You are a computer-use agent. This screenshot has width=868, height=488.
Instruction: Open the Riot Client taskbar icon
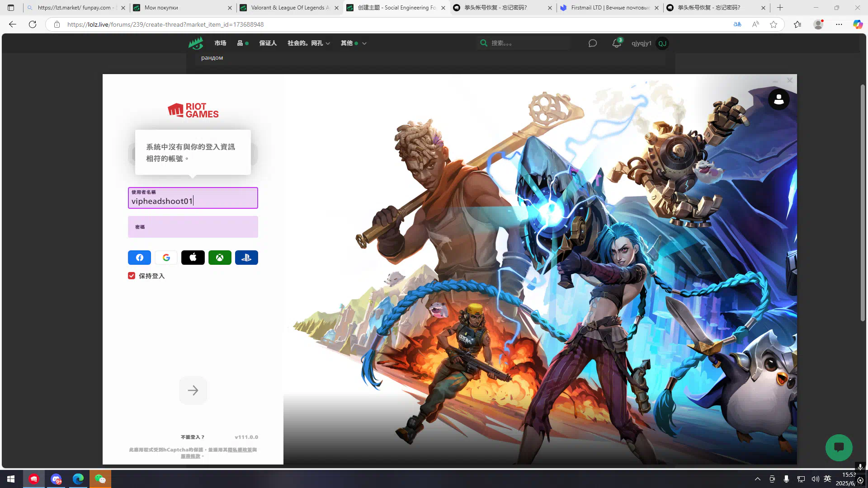coord(34,479)
